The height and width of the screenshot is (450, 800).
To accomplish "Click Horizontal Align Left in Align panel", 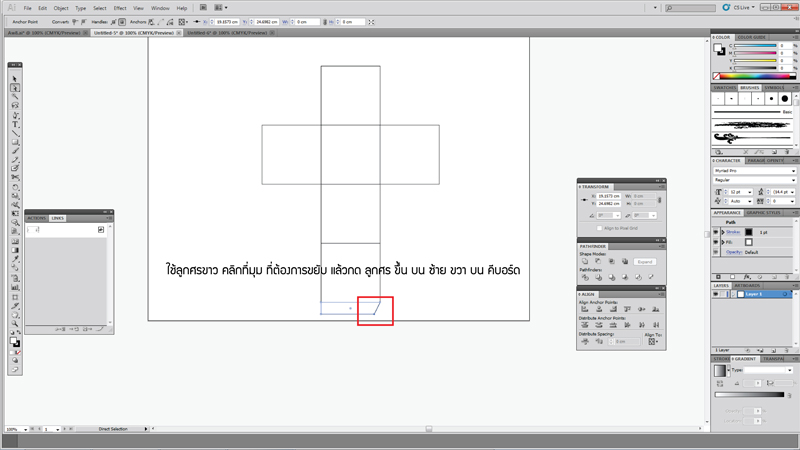I will 585,309.
